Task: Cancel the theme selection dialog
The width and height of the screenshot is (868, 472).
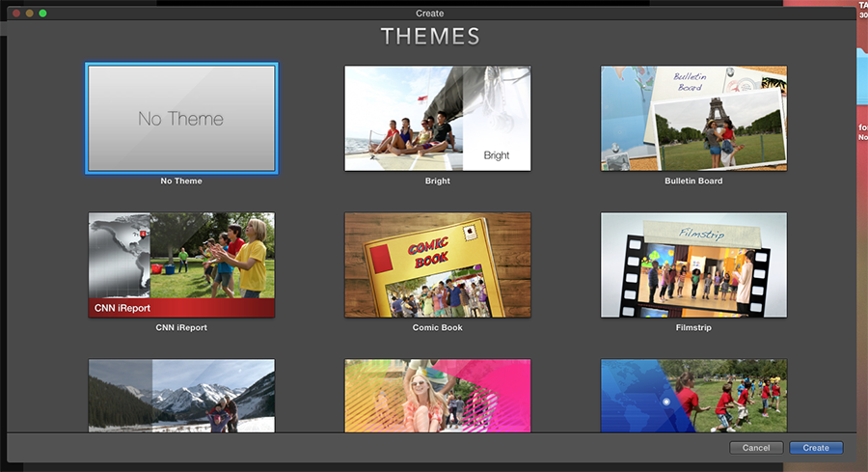Action: 756,448
